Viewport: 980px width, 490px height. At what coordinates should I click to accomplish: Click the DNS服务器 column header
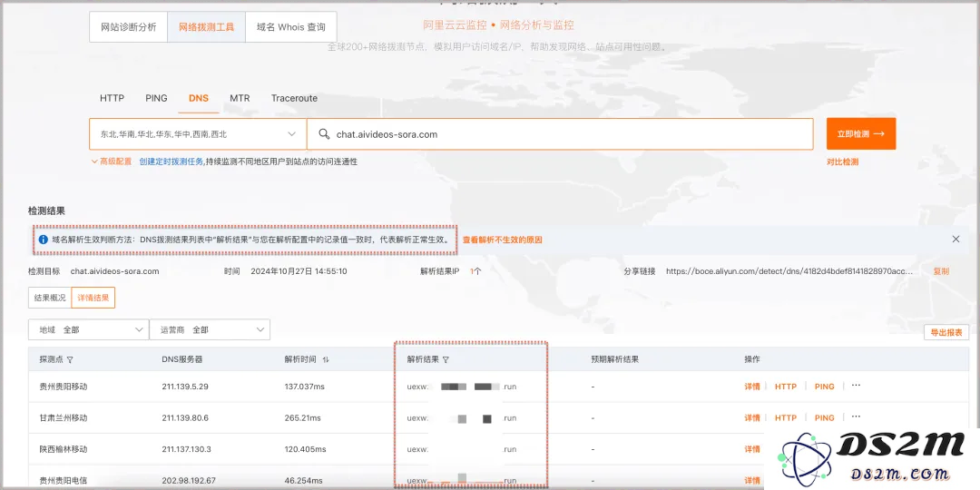click(181, 360)
